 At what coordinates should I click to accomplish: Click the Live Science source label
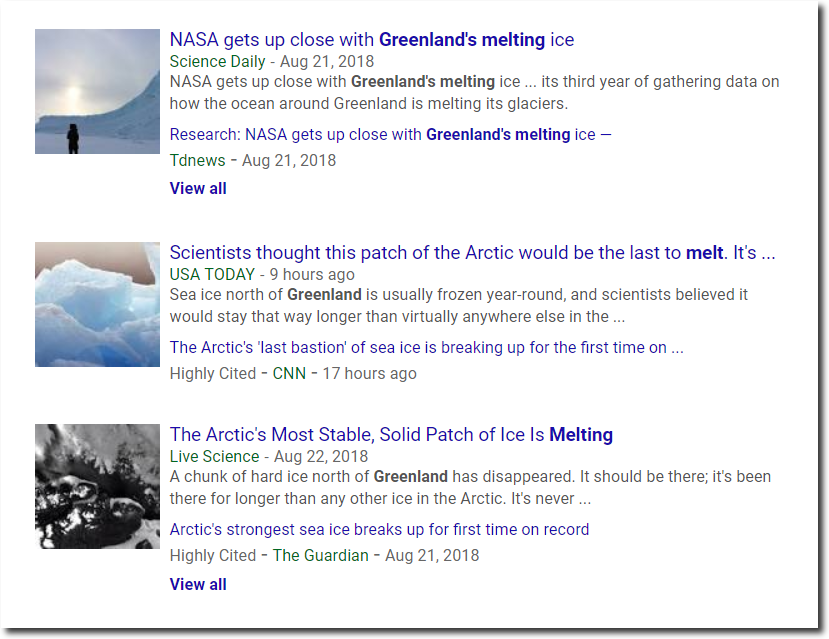(214, 456)
